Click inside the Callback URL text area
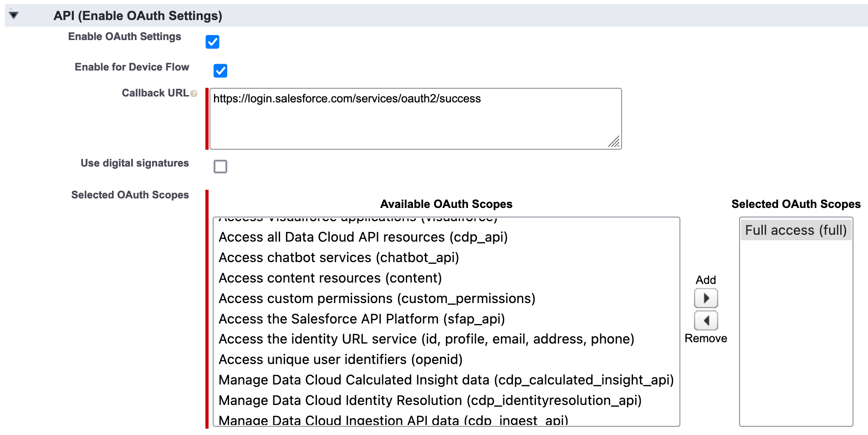Viewport: 868px width, 435px height. coord(416,119)
